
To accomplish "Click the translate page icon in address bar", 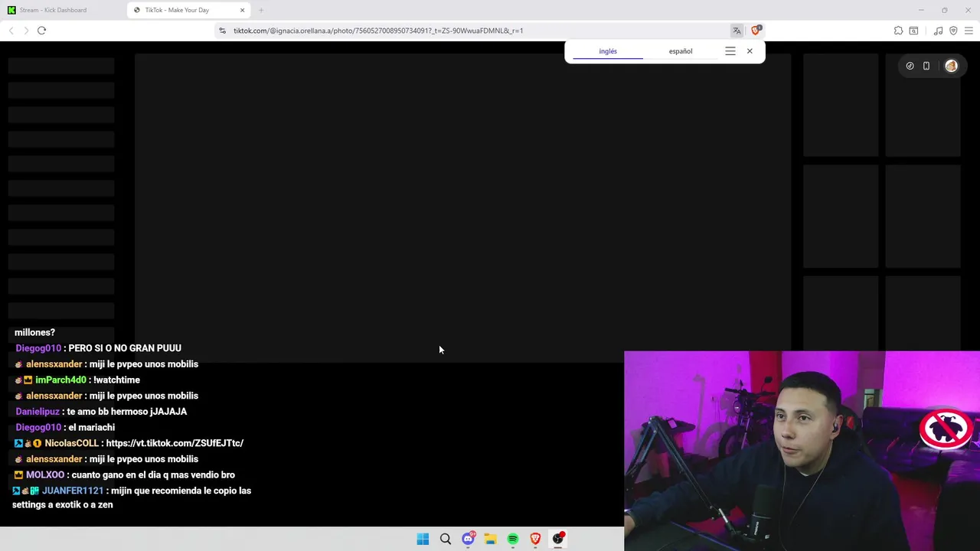I will click(737, 31).
